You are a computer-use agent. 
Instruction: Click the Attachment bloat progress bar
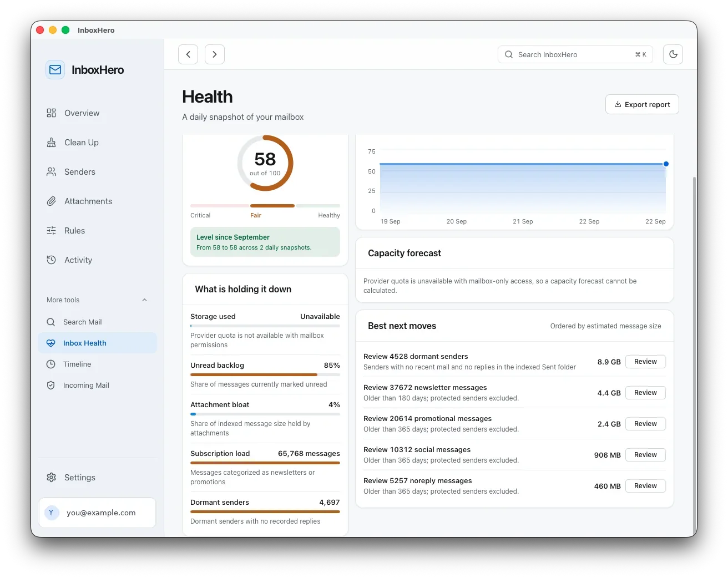click(x=265, y=414)
